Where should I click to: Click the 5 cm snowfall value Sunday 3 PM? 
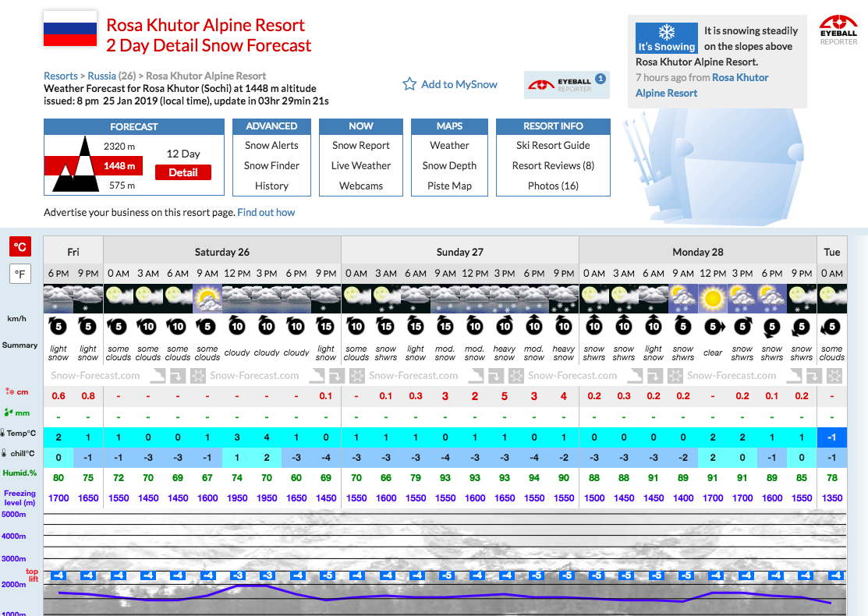(505, 396)
